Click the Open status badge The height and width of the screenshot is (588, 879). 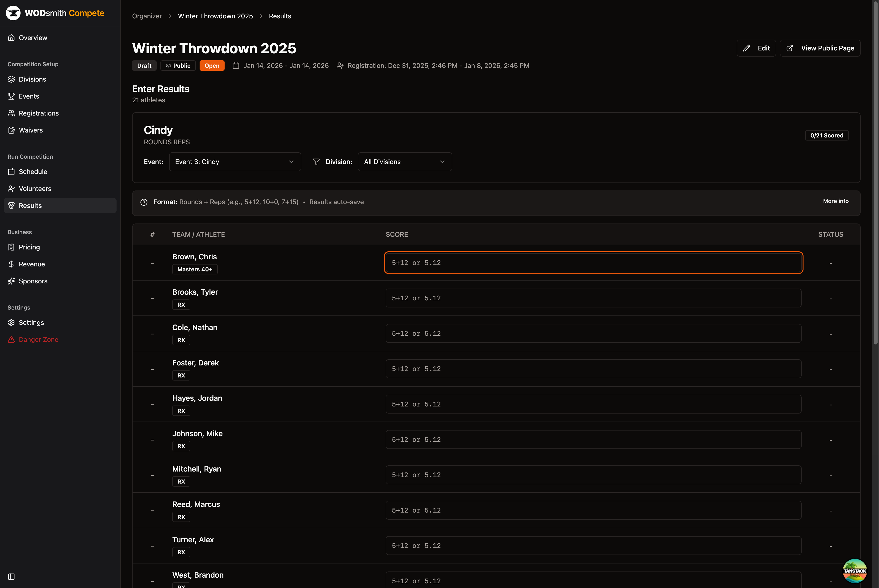[x=212, y=66]
